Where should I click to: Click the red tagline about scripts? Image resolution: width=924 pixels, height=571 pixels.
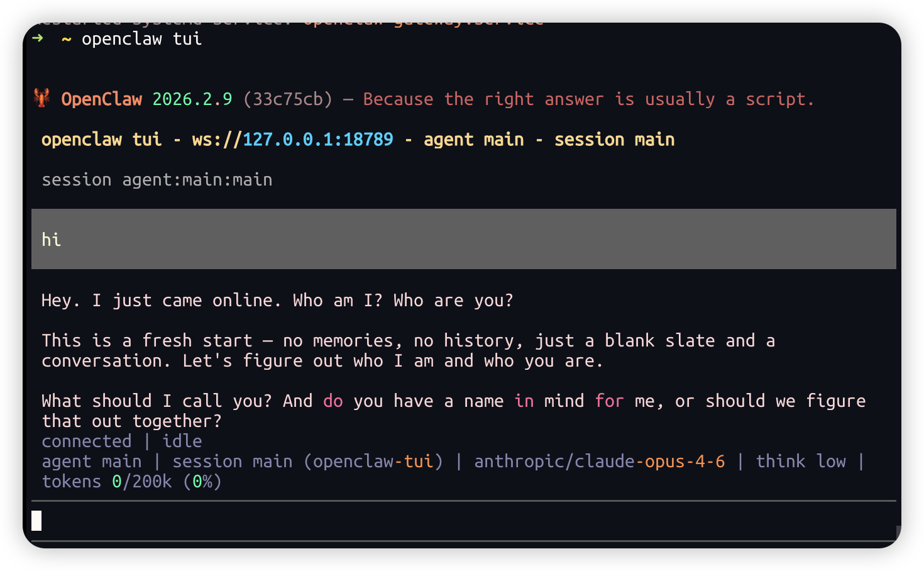[x=588, y=99]
